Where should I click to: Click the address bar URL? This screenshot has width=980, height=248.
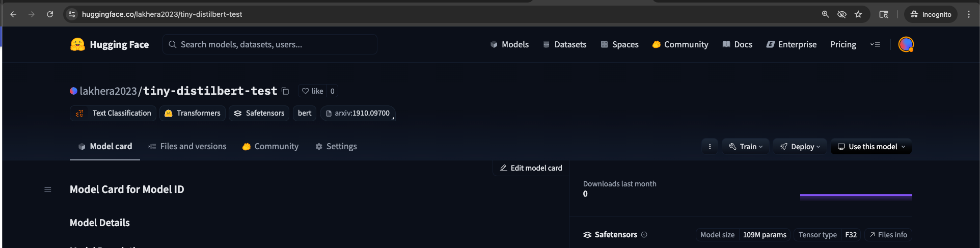(162, 14)
